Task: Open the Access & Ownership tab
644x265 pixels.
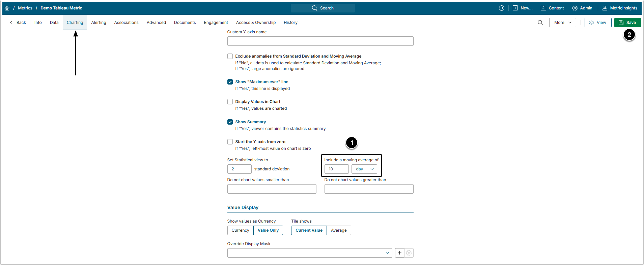Action: [256, 23]
